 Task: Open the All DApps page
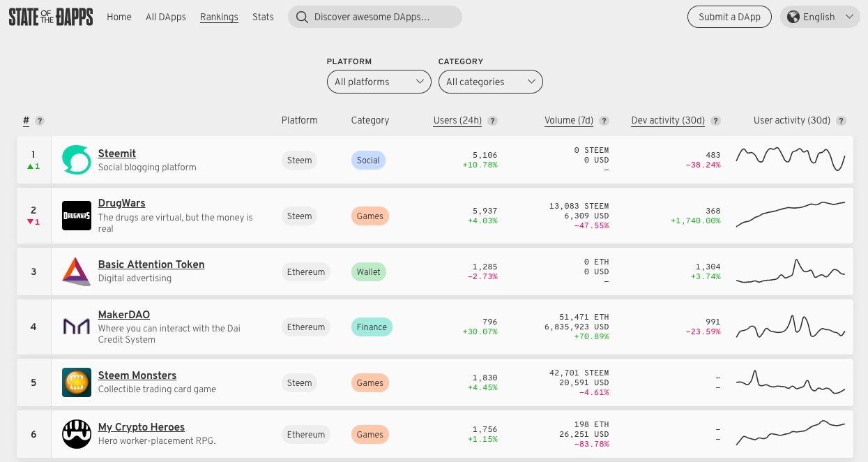coord(166,17)
